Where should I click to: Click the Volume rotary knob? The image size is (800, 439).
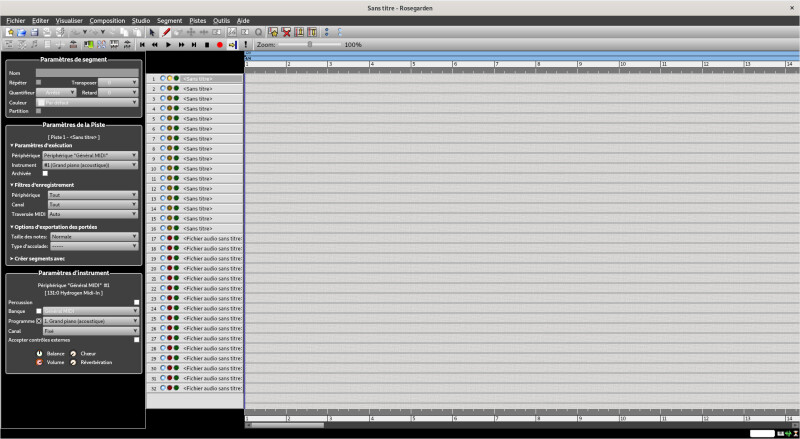(39, 362)
